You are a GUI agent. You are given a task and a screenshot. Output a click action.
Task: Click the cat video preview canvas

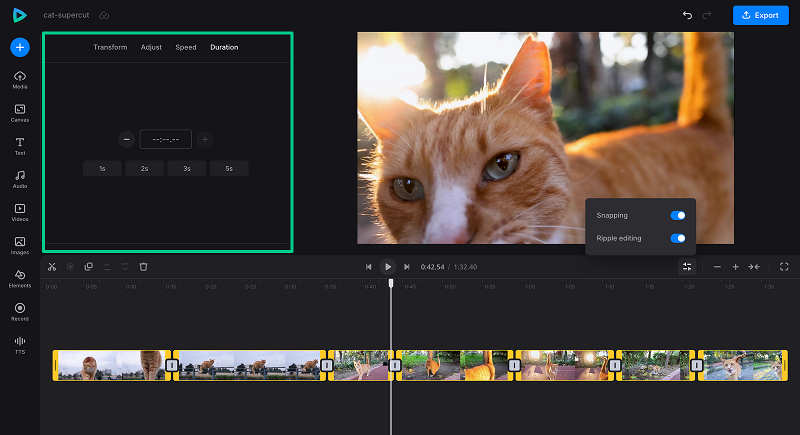[x=545, y=138]
